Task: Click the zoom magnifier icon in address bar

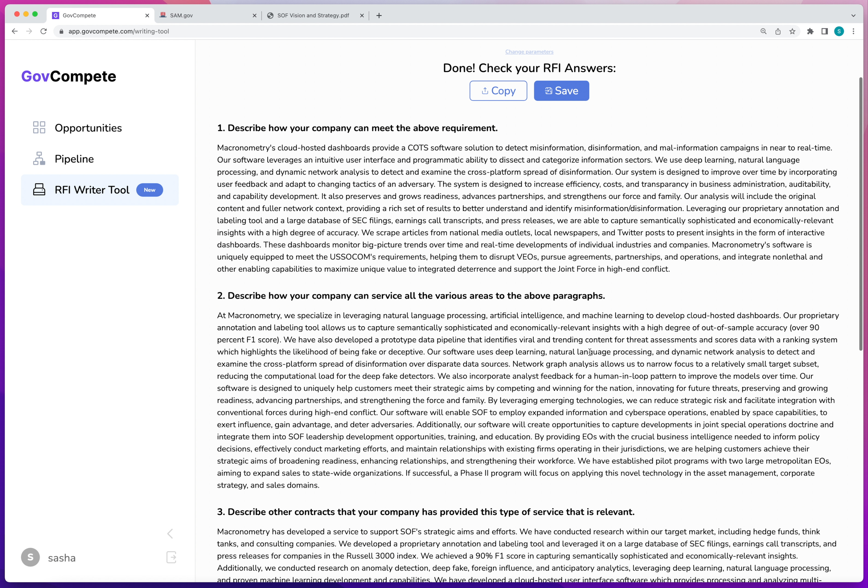Action: coord(763,31)
